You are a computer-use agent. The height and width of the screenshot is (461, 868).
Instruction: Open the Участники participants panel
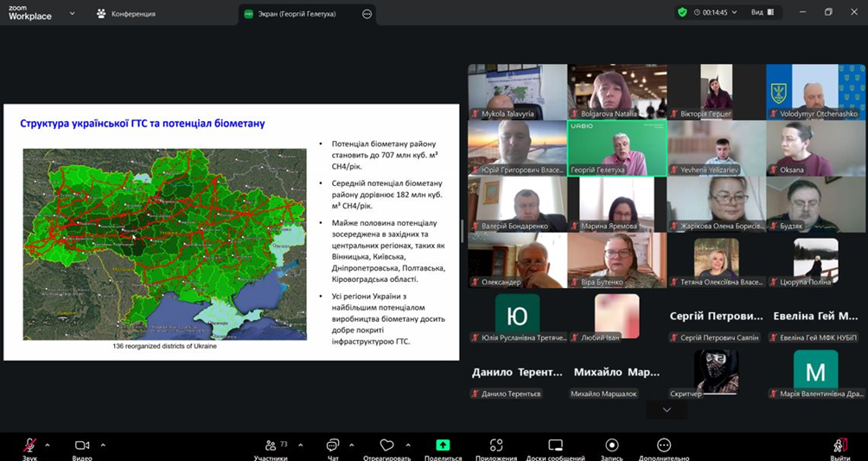click(x=271, y=445)
